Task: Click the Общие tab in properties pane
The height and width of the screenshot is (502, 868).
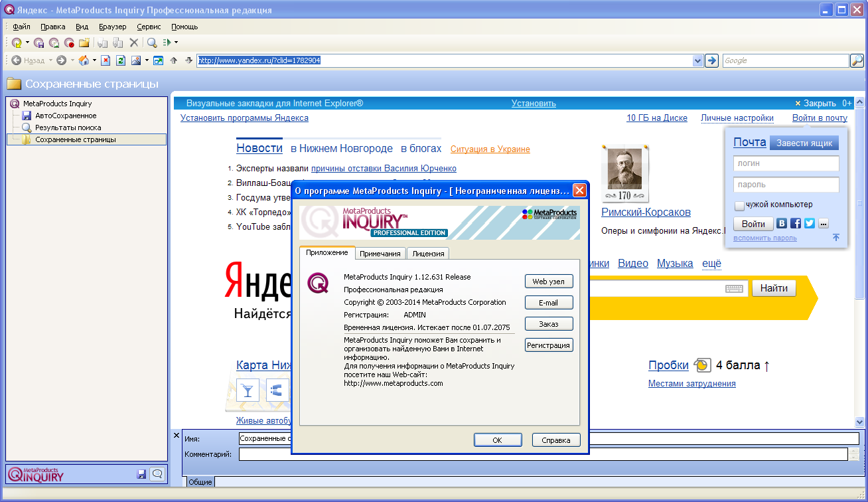Action: pos(200,482)
